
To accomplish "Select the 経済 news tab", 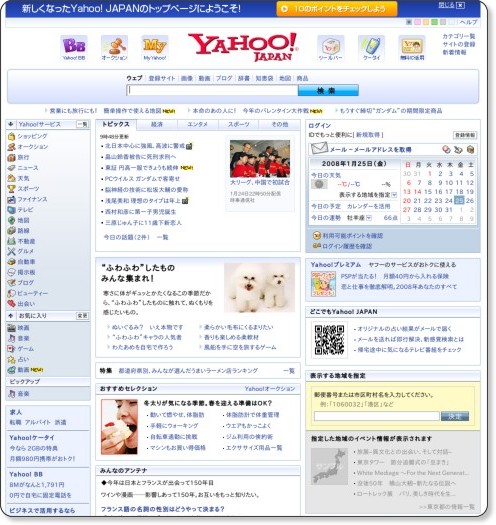I will 157,125.
